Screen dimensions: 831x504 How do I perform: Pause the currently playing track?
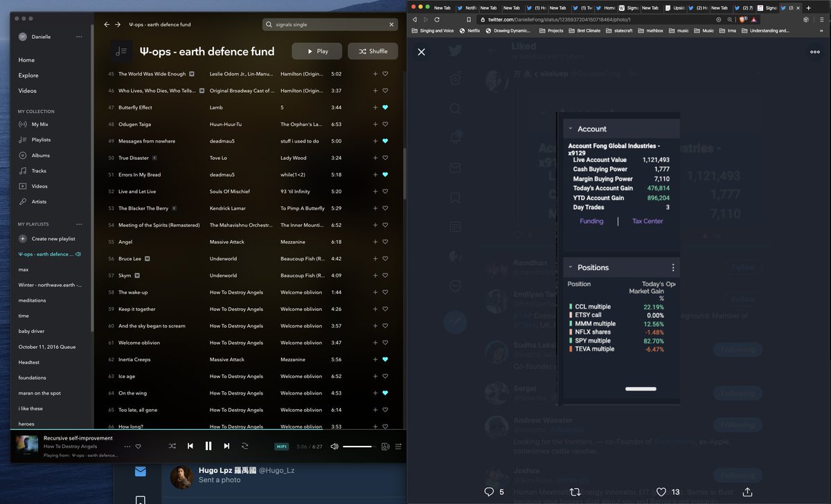coord(208,447)
